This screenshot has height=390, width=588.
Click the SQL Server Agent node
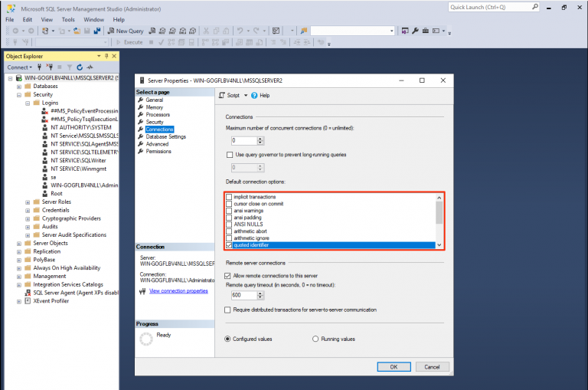[75, 293]
